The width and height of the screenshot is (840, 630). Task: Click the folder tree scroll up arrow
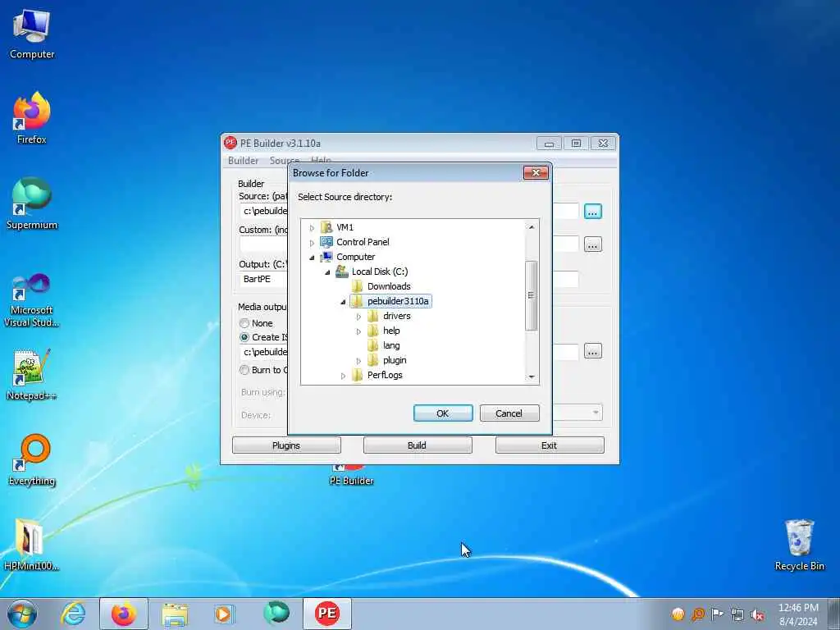click(532, 227)
